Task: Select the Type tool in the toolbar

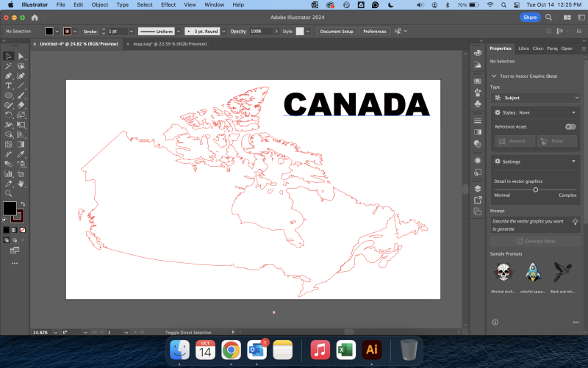Action: pos(8,86)
